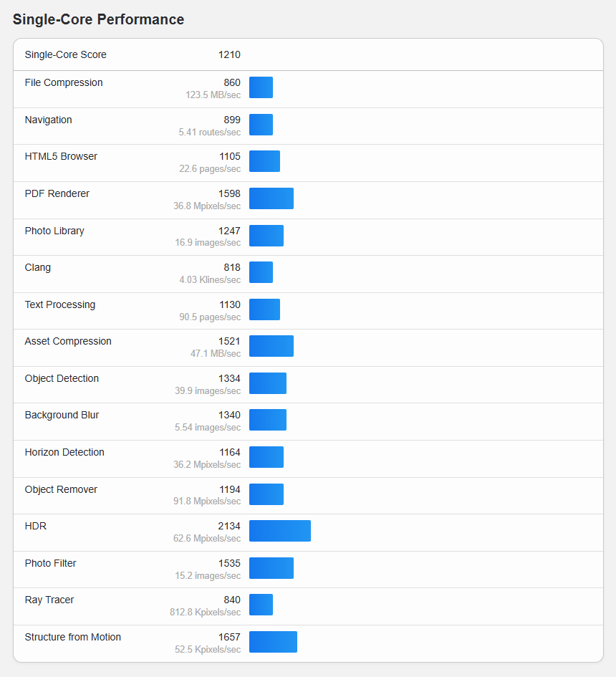Select the Horizon Detection performance bar
Image resolution: width=616 pixels, height=677 pixels.
[266, 457]
